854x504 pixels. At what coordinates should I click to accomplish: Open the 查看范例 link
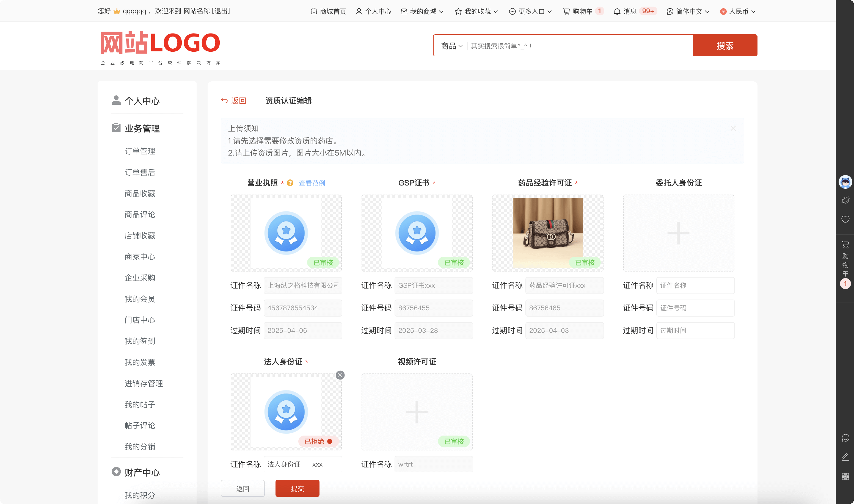coord(312,183)
